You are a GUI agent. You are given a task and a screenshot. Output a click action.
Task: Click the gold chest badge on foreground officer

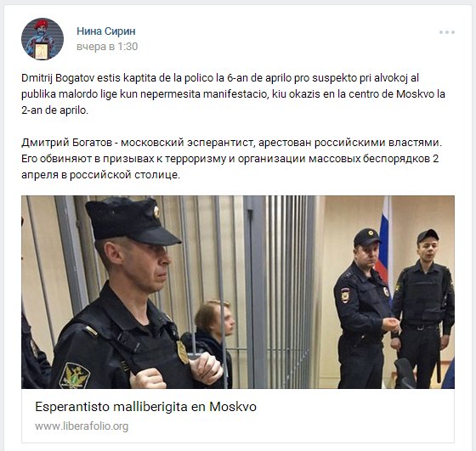[x=183, y=352]
